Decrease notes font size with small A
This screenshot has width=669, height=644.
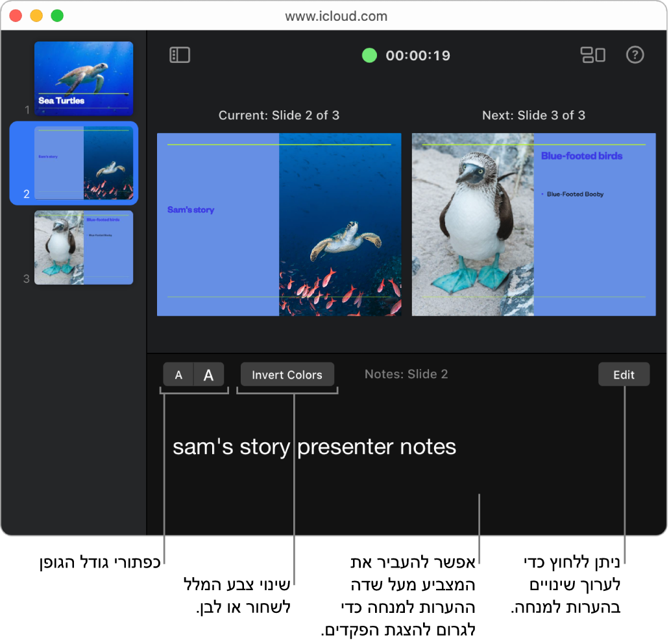click(179, 375)
